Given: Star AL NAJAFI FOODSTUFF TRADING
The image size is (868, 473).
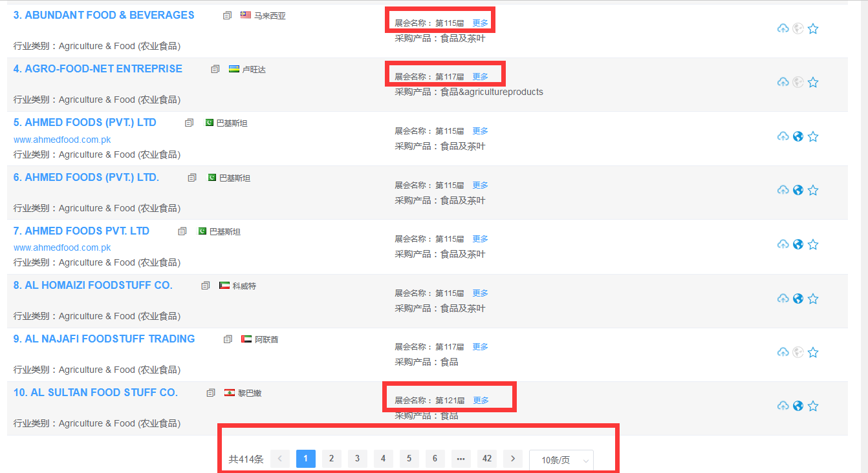Looking at the screenshot, I should click(813, 352).
